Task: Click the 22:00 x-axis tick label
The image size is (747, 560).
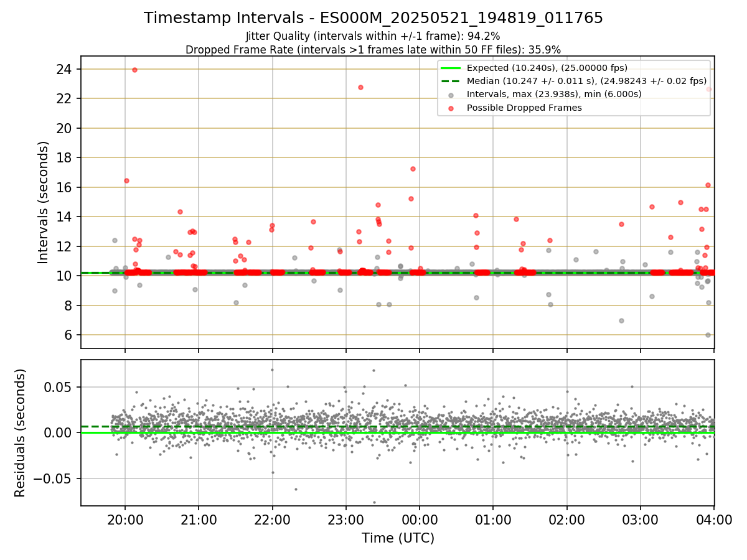Action: [272, 519]
